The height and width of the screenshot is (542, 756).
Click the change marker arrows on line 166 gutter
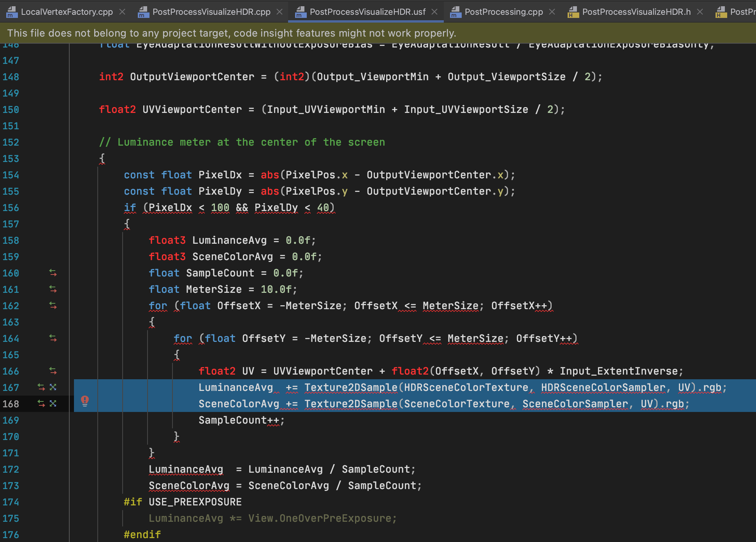[x=53, y=371]
